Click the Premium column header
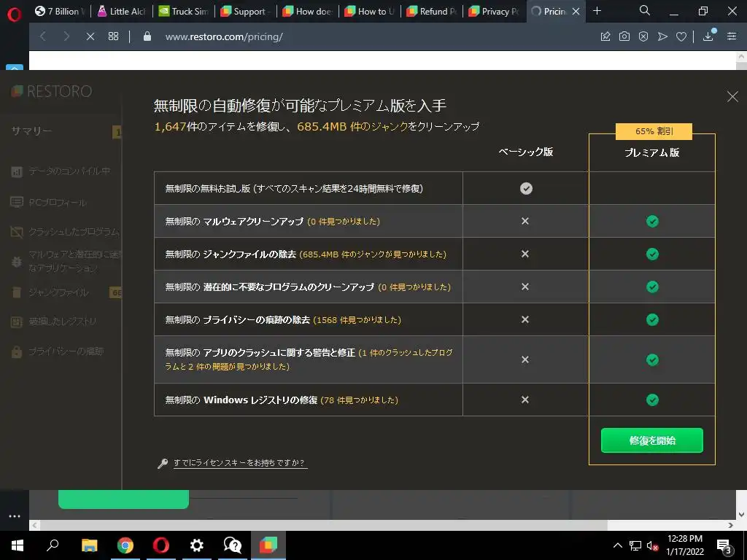This screenshot has width=747, height=560. click(x=651, y=152)
